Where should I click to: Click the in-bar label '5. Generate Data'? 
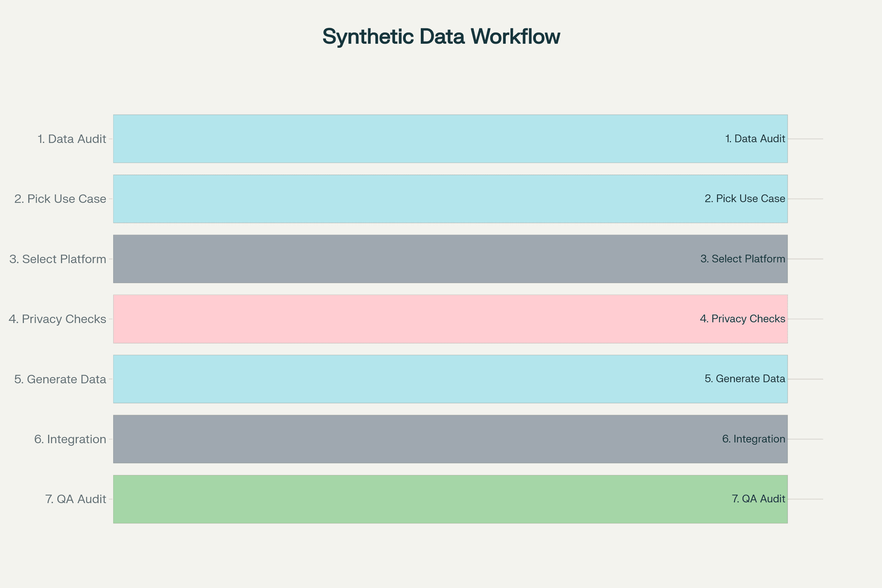click(745, 379)
